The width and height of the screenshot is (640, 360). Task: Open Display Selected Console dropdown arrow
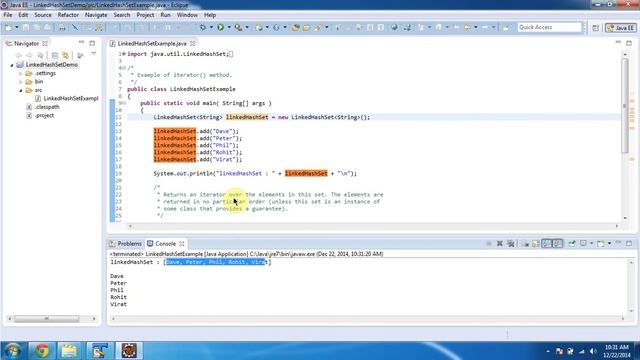click(591, 244)
